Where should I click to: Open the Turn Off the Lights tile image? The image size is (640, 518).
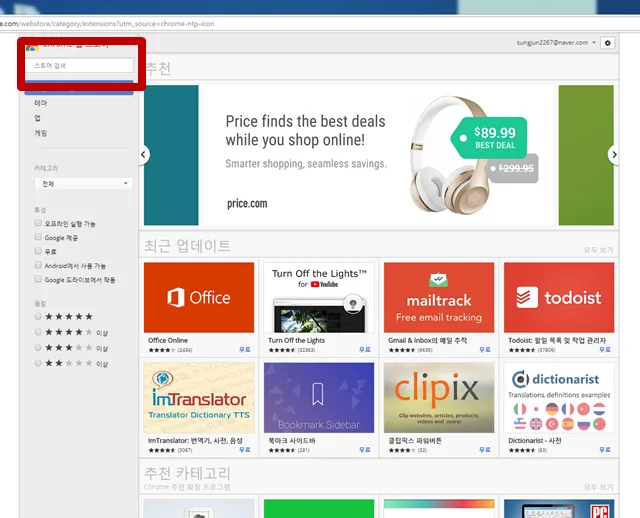tap(319, 298)
